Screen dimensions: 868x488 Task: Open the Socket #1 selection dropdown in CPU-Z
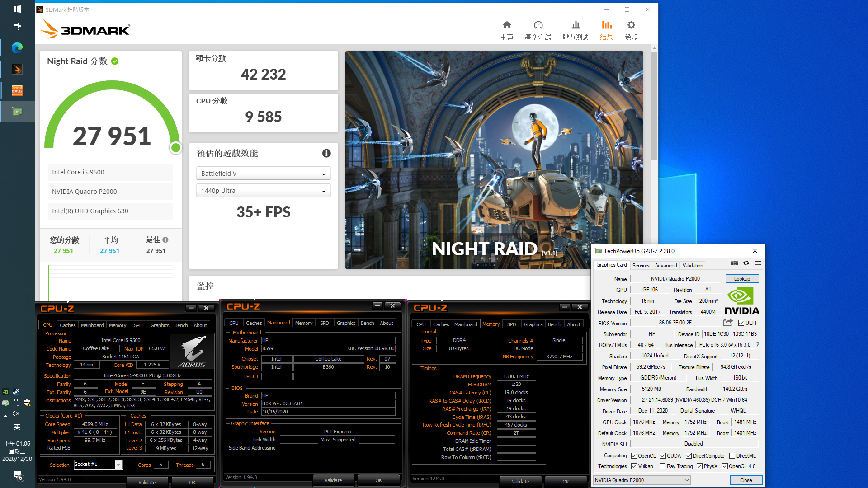click(98, 465)
